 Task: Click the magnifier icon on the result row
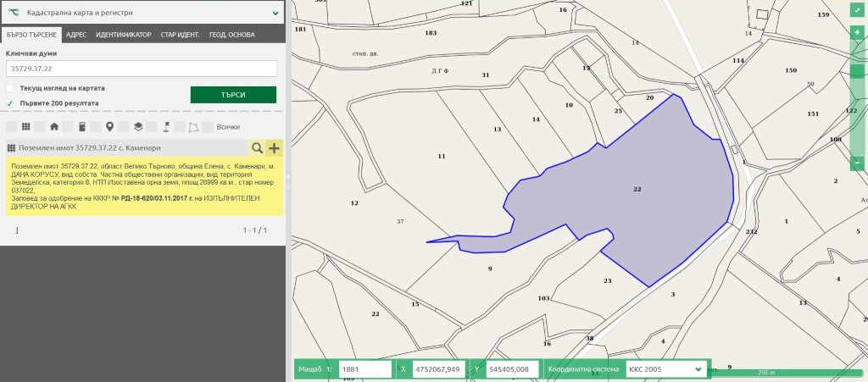pos(257,148)
